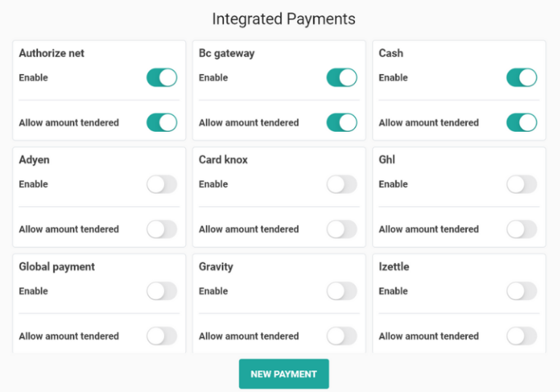
Task: Enable the Adyen payment toggle
Action: pyautogui.click(x=162, y=184)
